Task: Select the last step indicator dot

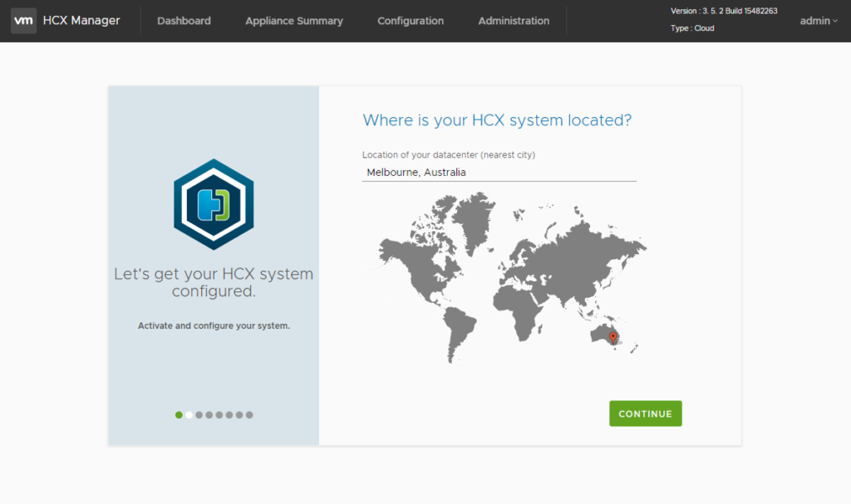Action: 249,415
